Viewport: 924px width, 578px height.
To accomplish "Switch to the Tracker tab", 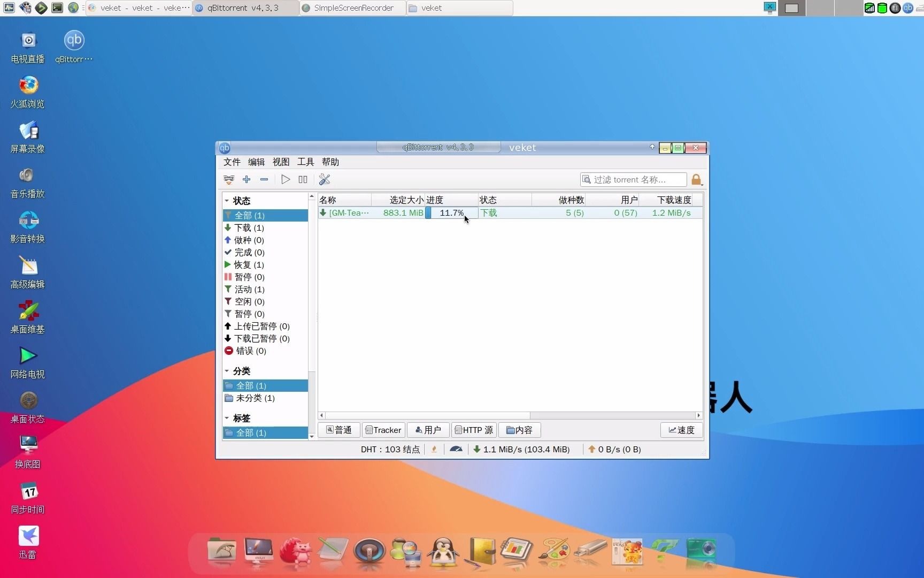I will pyautogui.click(x=383, y=430).
